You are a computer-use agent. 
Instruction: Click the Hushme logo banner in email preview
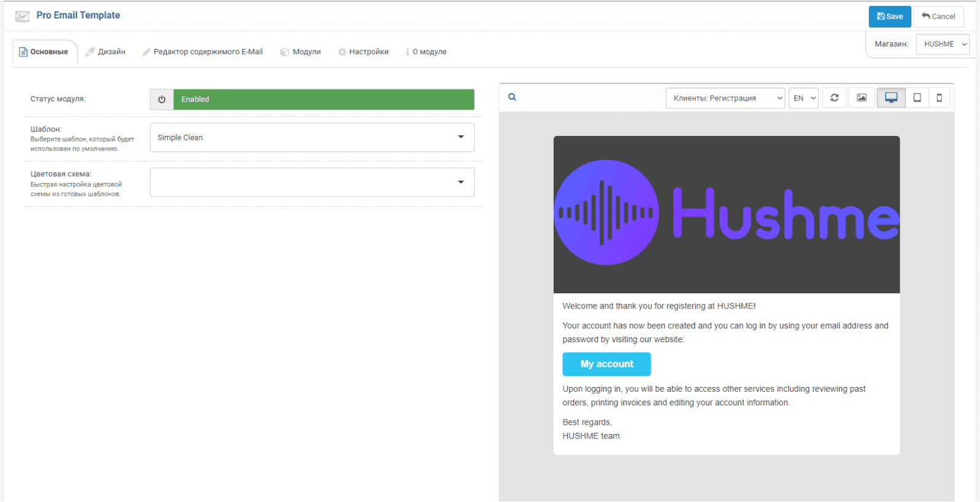(726, 214)
